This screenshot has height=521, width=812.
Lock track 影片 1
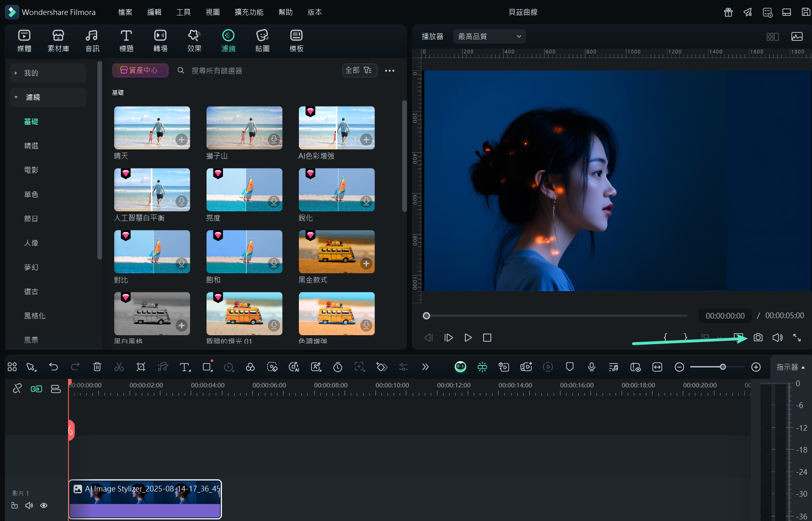[15, 505]
